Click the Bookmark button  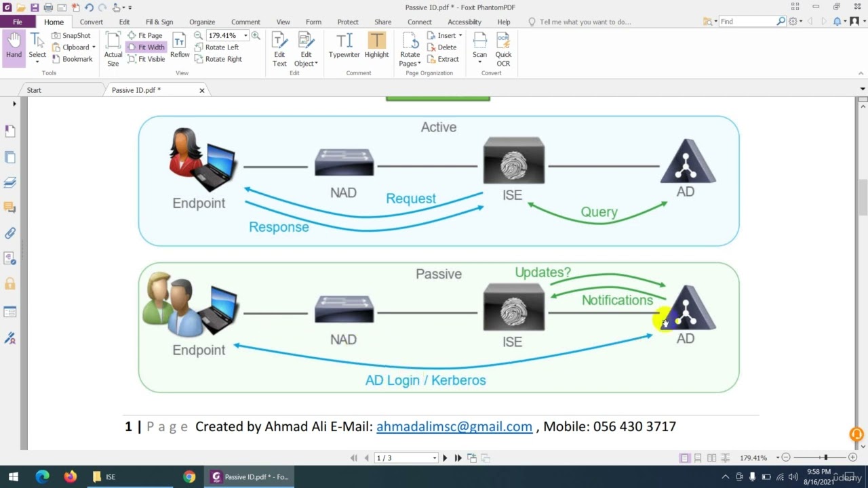coord(72,59)
